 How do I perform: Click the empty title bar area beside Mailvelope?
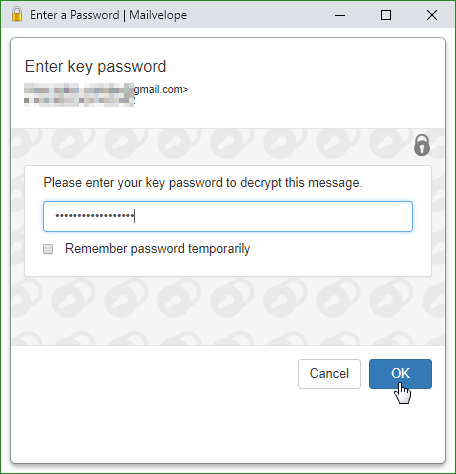click(260, 15)
